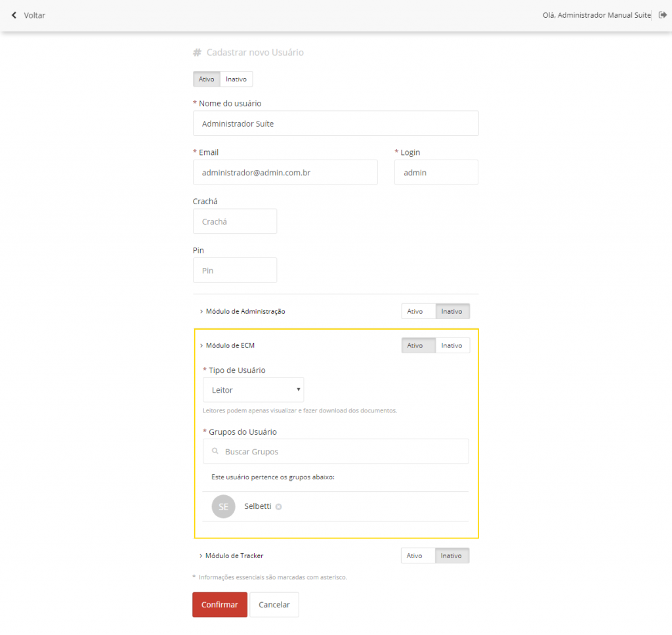
Task: Click the 'Olá, Administrador Manual Suite' greeting
Action: click(x=597, y=15)
